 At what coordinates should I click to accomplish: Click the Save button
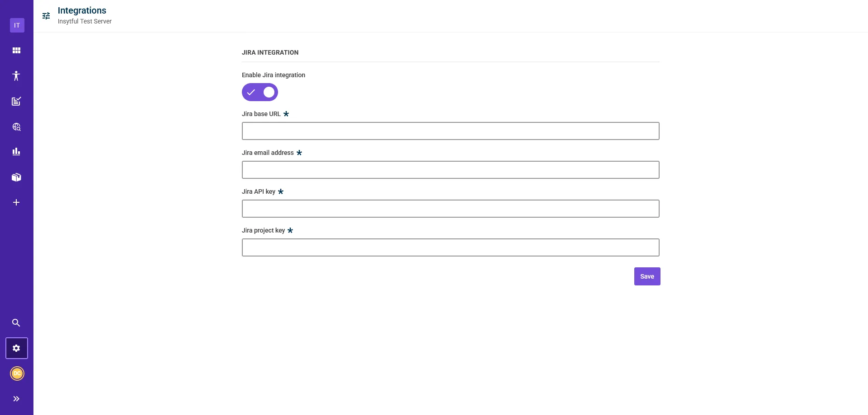coord(647,276)
